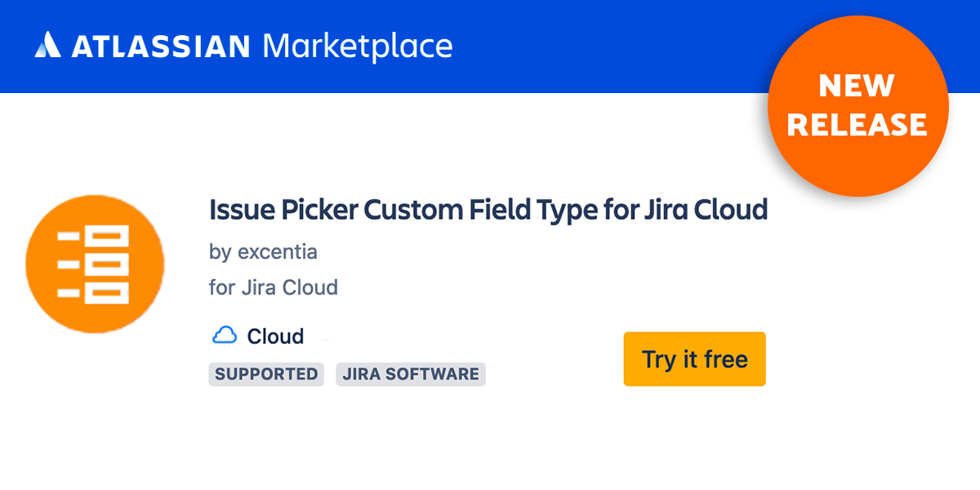
Task: Click the Try it free button
Action: pos(695,359)
